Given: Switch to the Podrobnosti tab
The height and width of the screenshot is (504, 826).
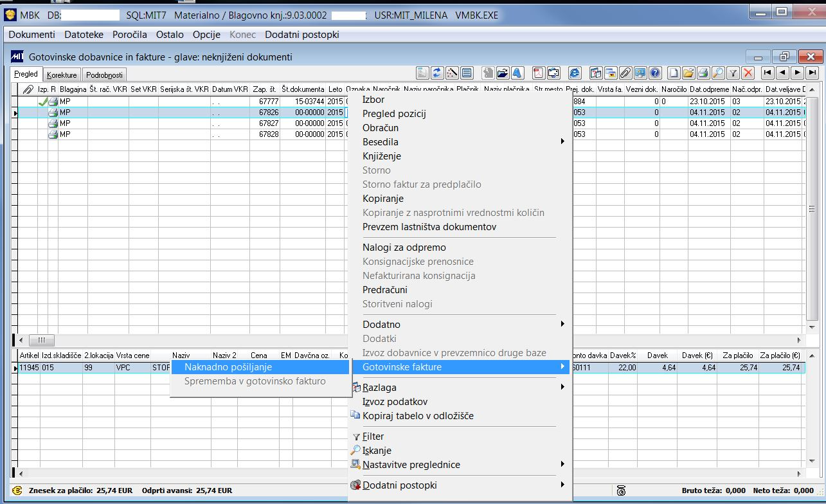Looking at the screenshot, I should 104,75.
